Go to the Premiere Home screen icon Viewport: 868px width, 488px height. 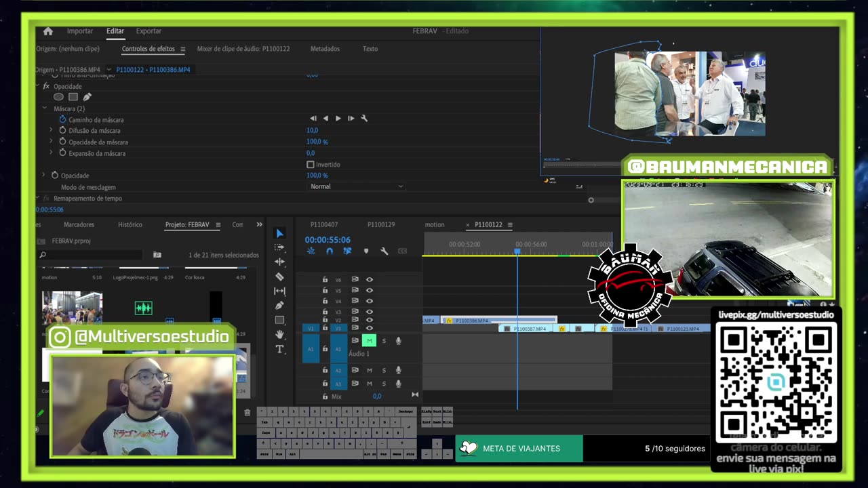coord(47,31)
